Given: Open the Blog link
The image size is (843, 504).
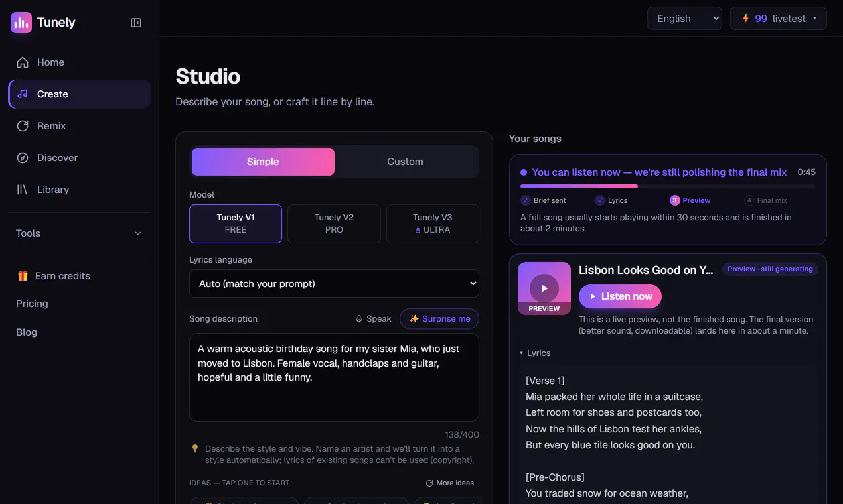Looking at the screenshot, I should [27, 332].
